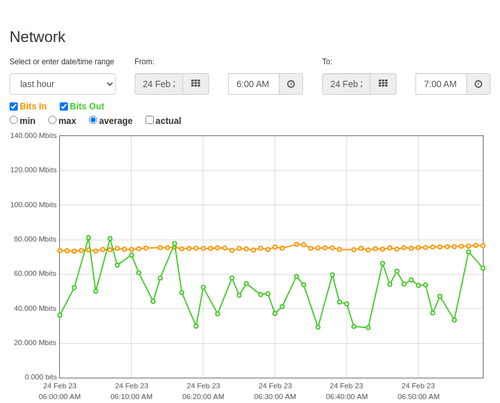
Task: Click the 06:00:00 AM time axis label
Action: 60,397
